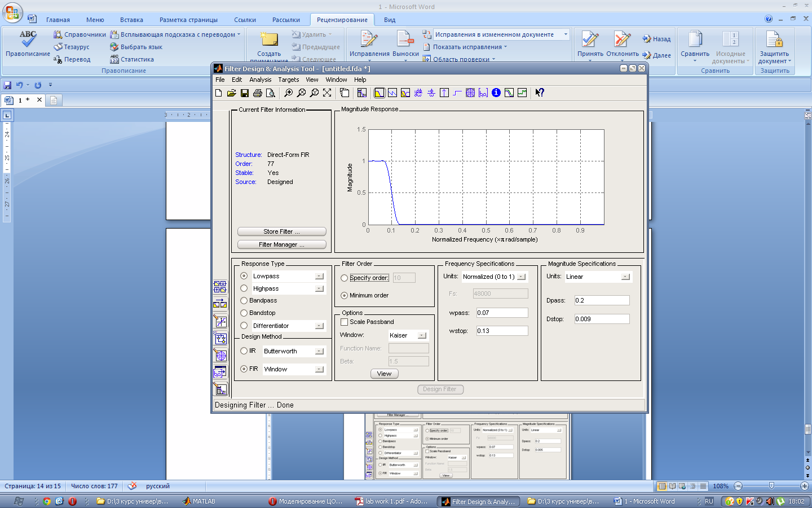Click the Store Filter button

[x=281, y=231]
